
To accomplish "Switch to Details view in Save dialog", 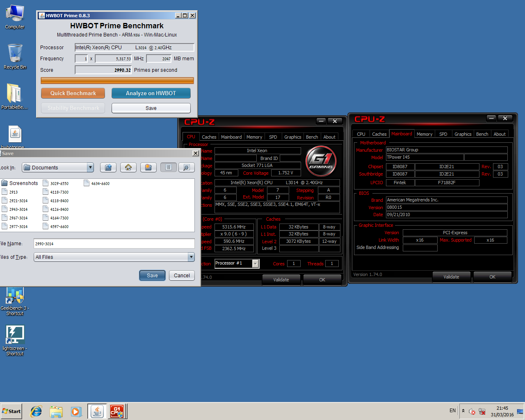I will (186, 167).
